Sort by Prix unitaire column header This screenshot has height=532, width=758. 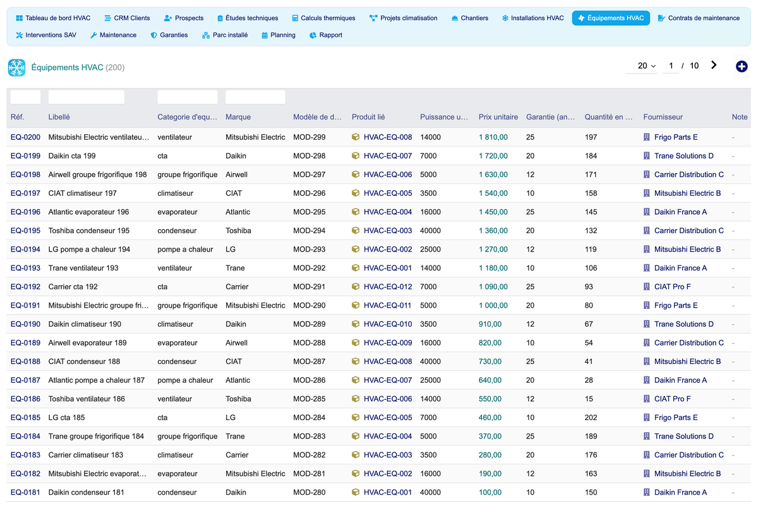[x=498, y=117]
